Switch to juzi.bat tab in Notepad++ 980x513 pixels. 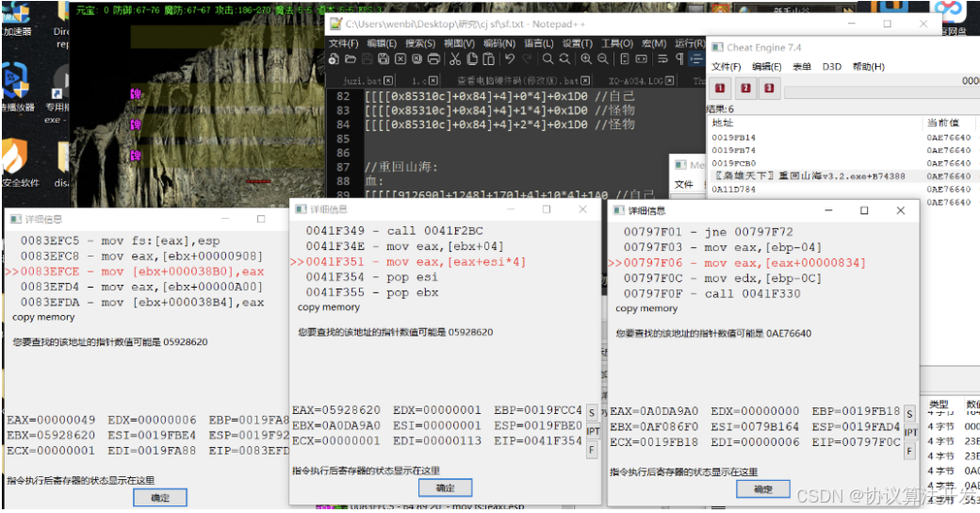pyautogui.click(x=362, y=81)
